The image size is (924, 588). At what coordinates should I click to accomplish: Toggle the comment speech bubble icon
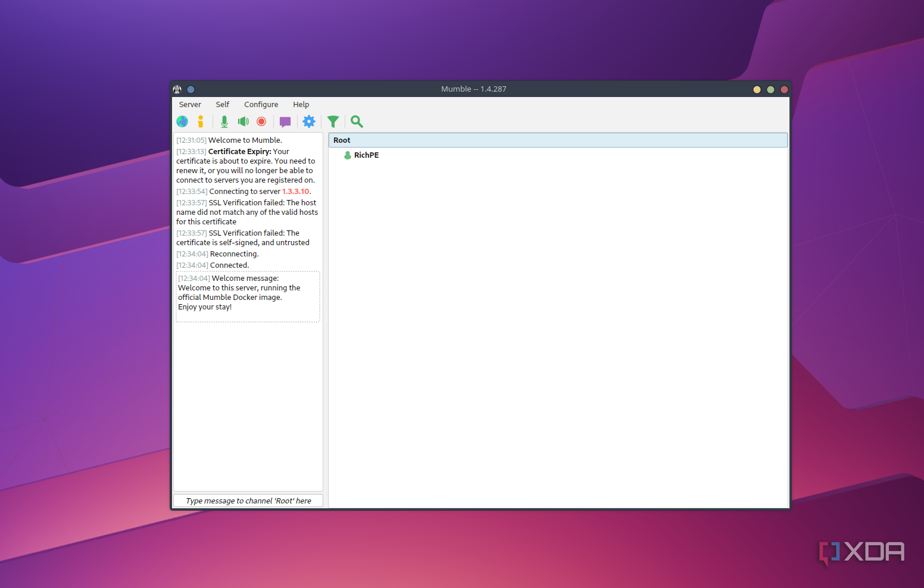(285, 121)
